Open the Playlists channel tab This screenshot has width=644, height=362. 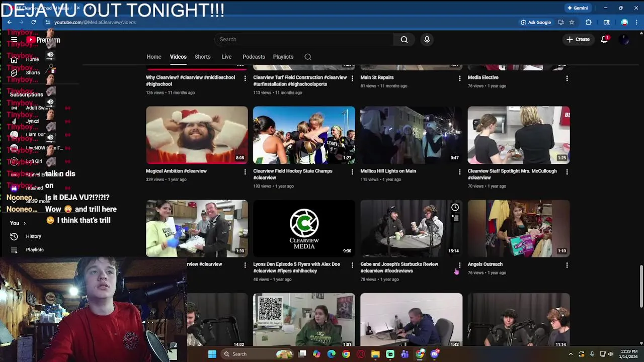pyautogui.click(x=283, y=57)
